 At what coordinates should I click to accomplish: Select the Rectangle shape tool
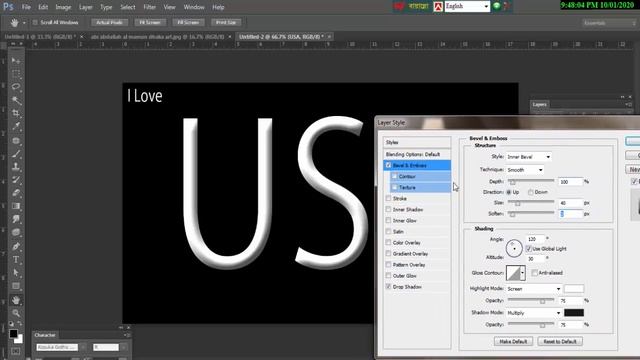click(x=16, y=286)
